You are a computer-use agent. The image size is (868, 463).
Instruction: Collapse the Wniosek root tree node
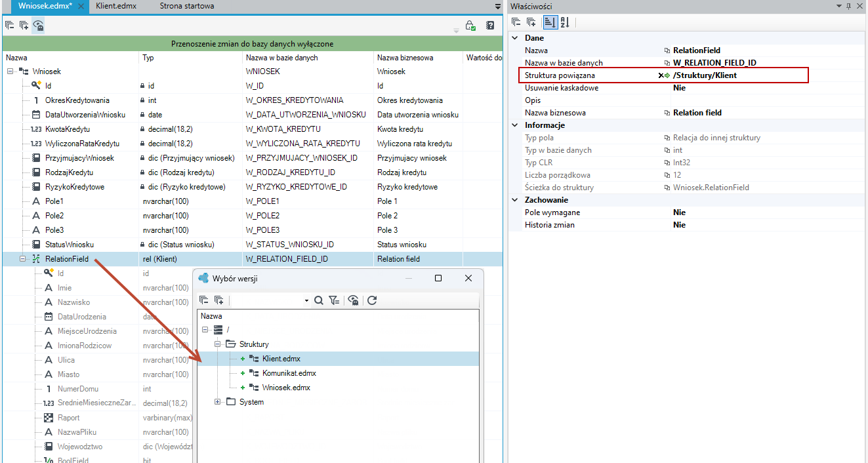[10, 71]
